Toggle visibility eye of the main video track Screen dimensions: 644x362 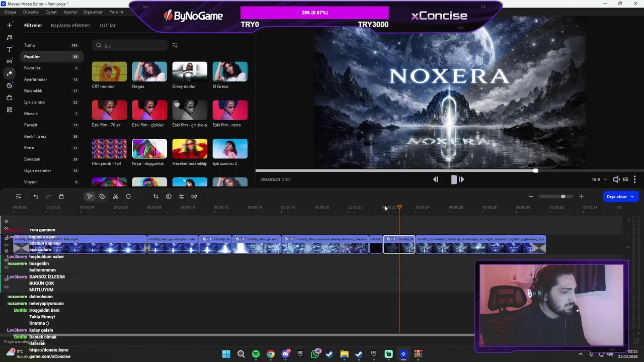[7, 239]
